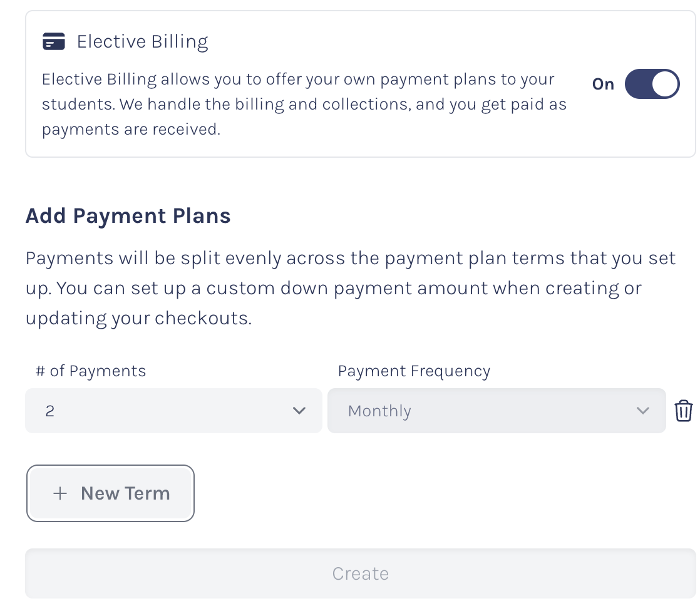The image size is (700, 601).
Task: Add a new payment term
Action: coord(111,493)
